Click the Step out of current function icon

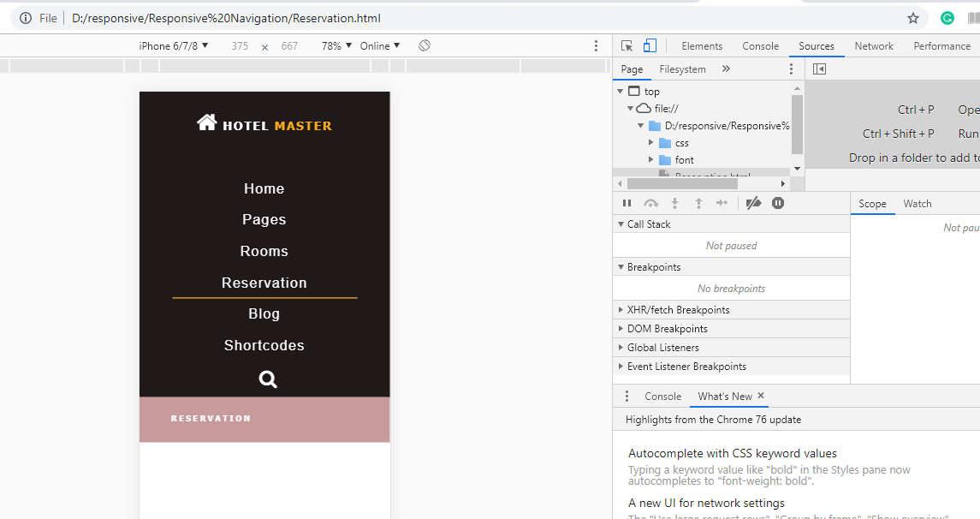698,203
